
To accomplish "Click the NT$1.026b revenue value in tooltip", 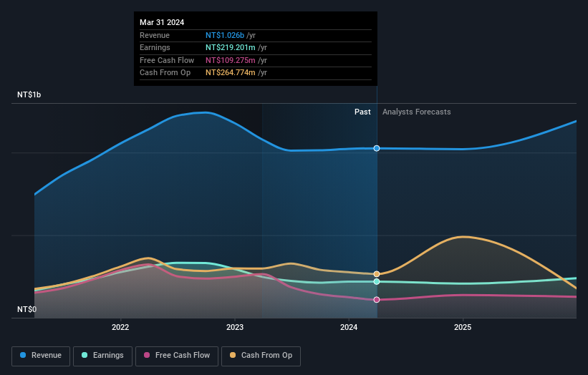I will tap(225, 35).
